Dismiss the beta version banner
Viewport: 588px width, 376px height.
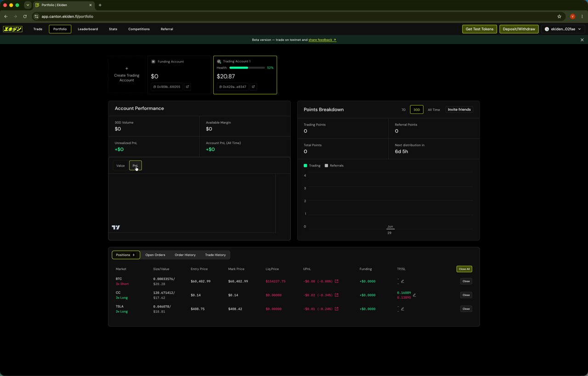click(x=582, y=40)
